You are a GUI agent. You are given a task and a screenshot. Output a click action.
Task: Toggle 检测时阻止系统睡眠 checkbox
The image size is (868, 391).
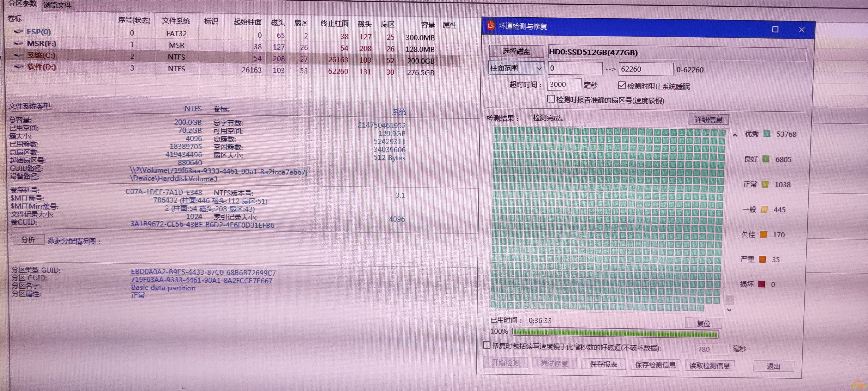click(622, 85)
